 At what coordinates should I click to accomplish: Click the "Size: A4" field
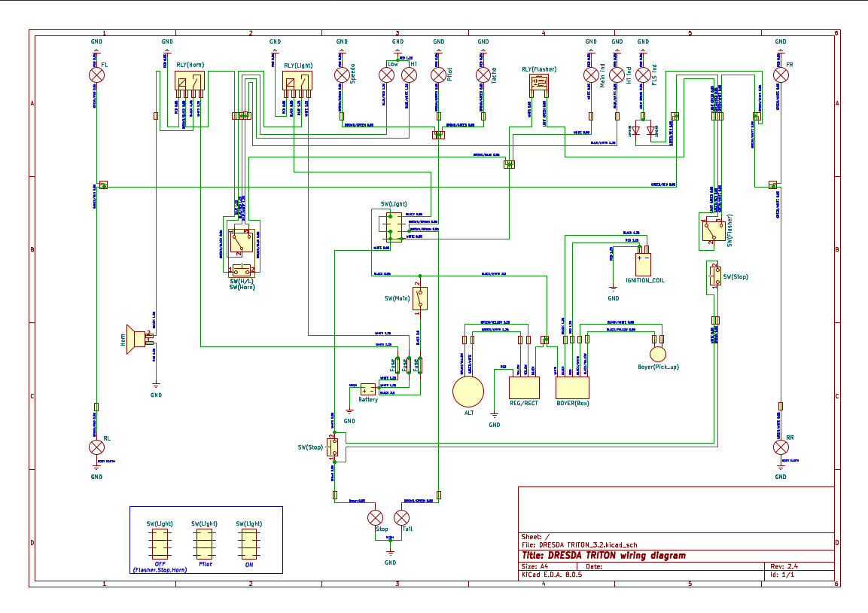535,566
